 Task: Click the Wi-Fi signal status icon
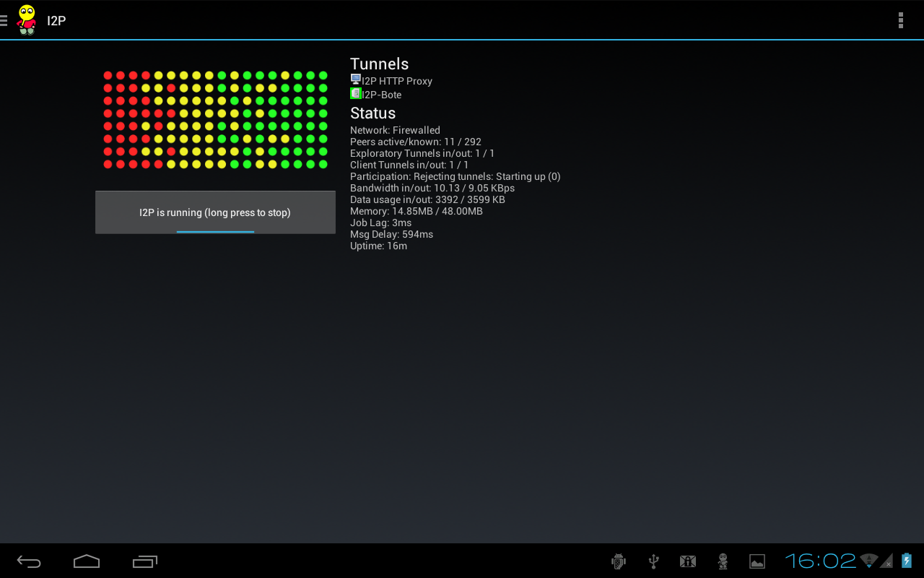[869, 561]
